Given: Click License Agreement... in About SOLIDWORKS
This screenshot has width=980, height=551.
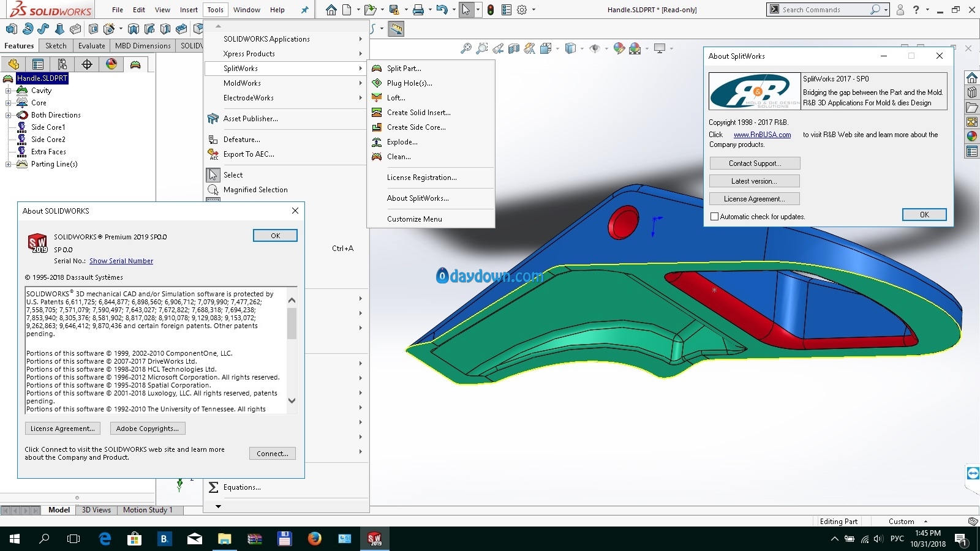Looking at the screenshot, I should pyautogui.click(x=62, y=429).
